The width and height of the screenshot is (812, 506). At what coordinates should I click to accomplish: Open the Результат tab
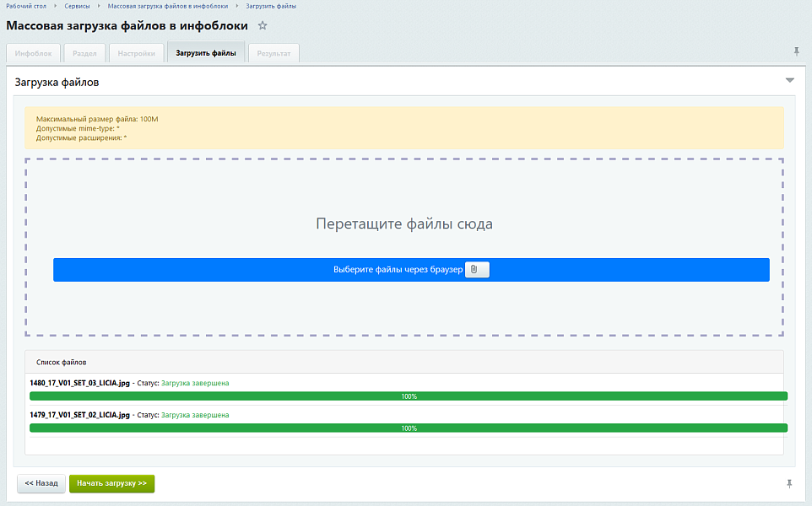(273, 53)
